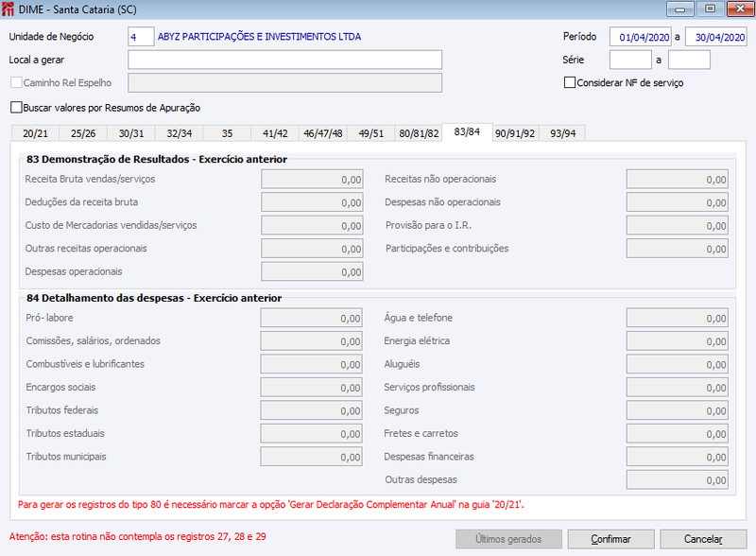756x556 pixels.
Task: Open the 32/34 tab
Action: [179, 133]
